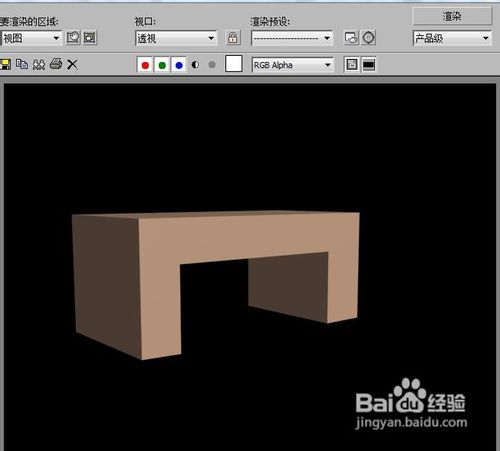Image resolution: width=500 pixels, height=451 pixels.
Task: Click the save image icon
Action: 5,64
